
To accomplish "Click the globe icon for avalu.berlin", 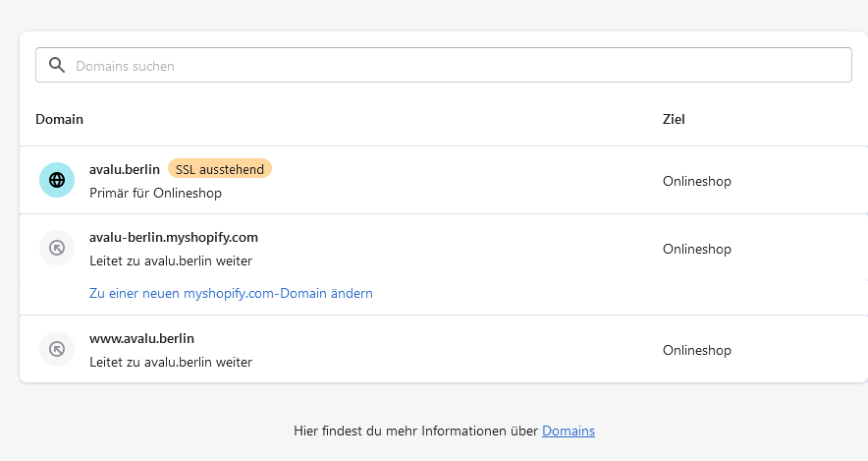I will 57,180.
